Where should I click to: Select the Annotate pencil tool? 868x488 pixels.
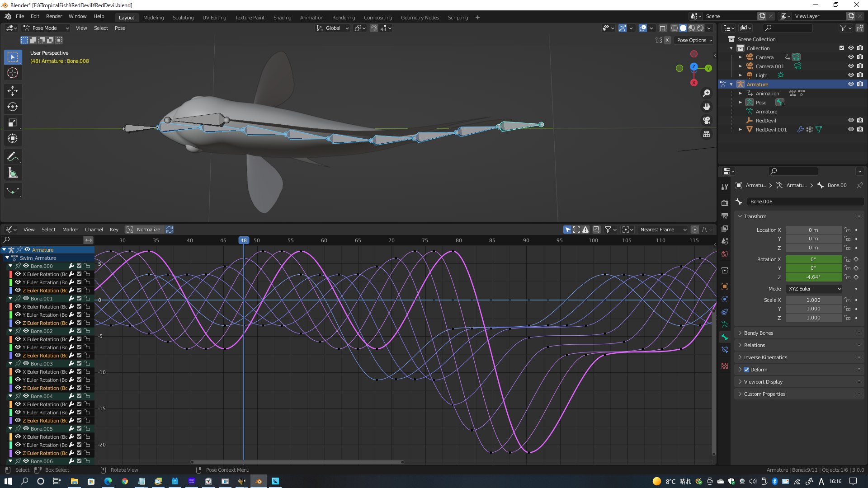point(13,156)
